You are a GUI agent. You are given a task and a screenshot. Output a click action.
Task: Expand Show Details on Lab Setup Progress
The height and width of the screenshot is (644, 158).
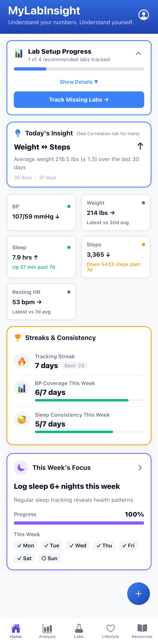(x=79, y=82)
